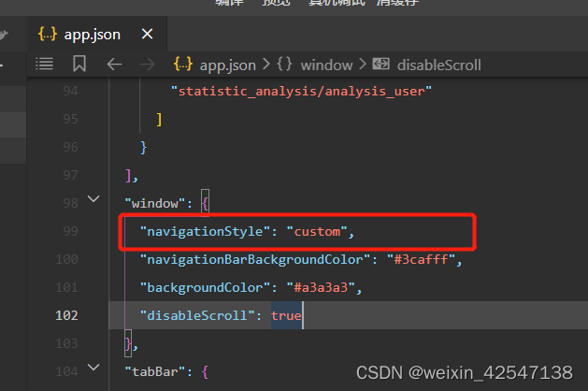
Task: Click the "navigationBarBackgroundColor" key
Action: coord(255,260)
